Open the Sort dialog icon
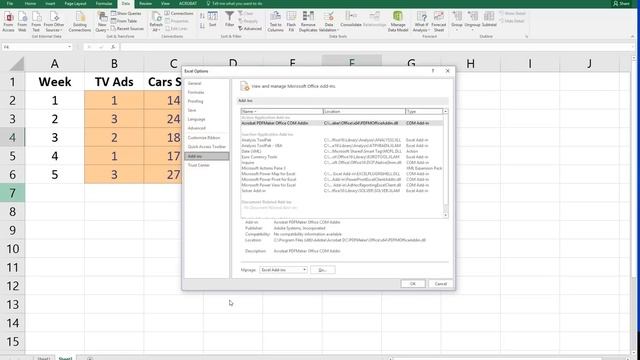This screenshot has height=360, width=640. (x=213, y=19)
